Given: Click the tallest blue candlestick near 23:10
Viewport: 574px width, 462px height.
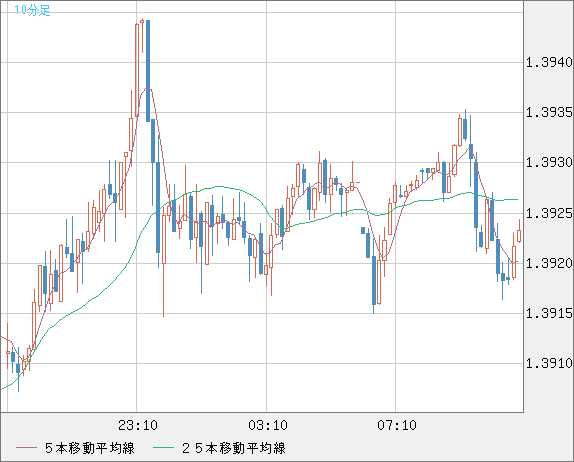Looking at the screenshot, I should 148,71.
